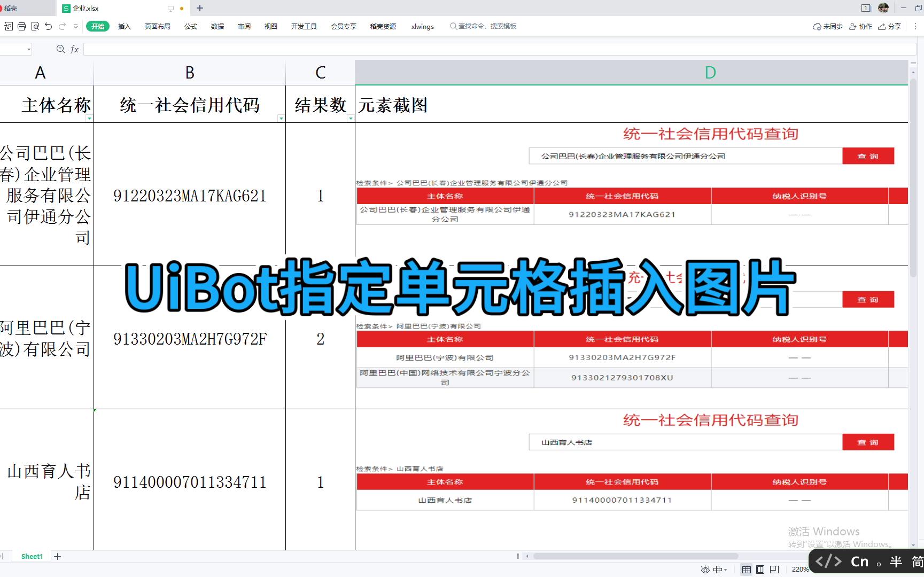924x577 pixels.
Task: Open the 开发工具 tab
Action: tap(304, 26)
